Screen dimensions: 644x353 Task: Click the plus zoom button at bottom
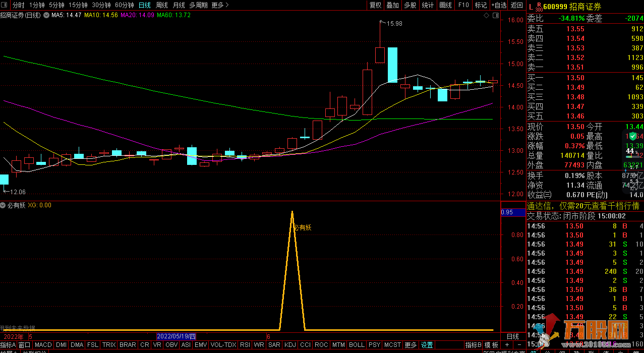click(x=507, y=345)
